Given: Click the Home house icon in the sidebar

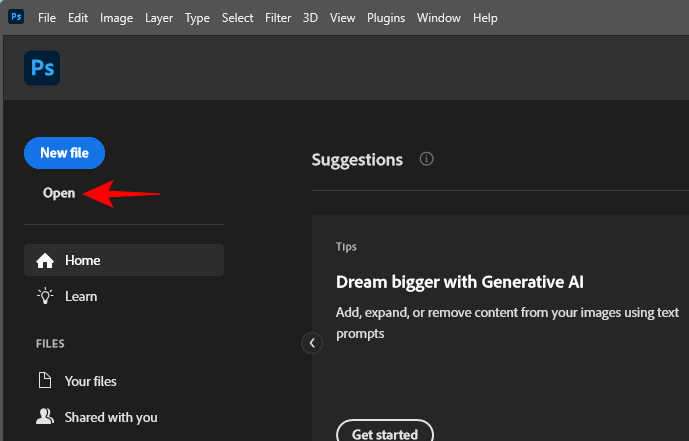Looking at the screenshot, I should point(45,260).
